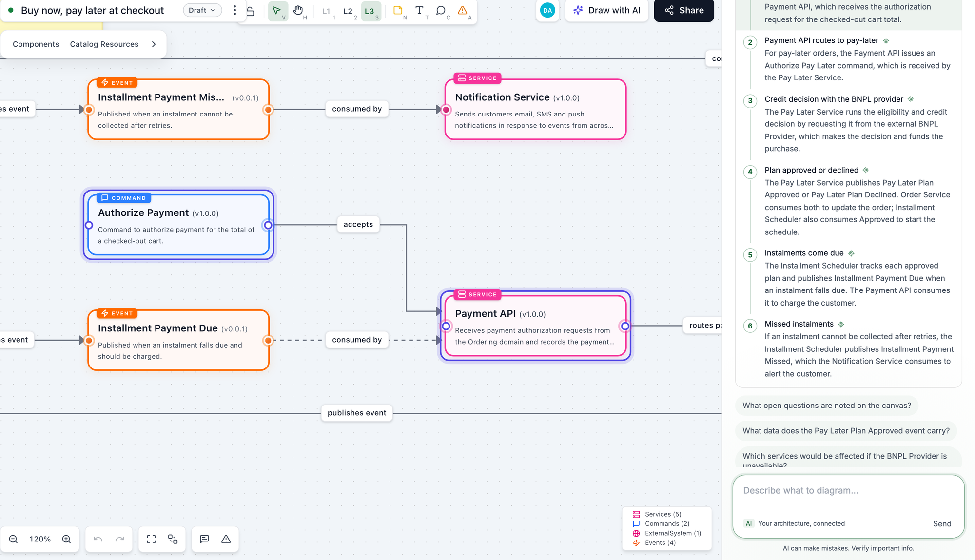Send the AI diagram prompt
The height and width of the screenshot is (560, 975).
click(x=942, y=524)
